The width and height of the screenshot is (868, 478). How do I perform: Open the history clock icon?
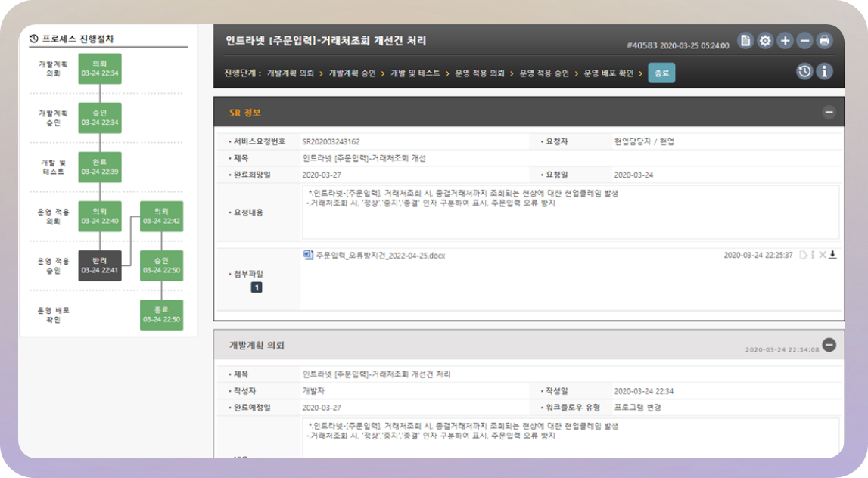(804, 71)
